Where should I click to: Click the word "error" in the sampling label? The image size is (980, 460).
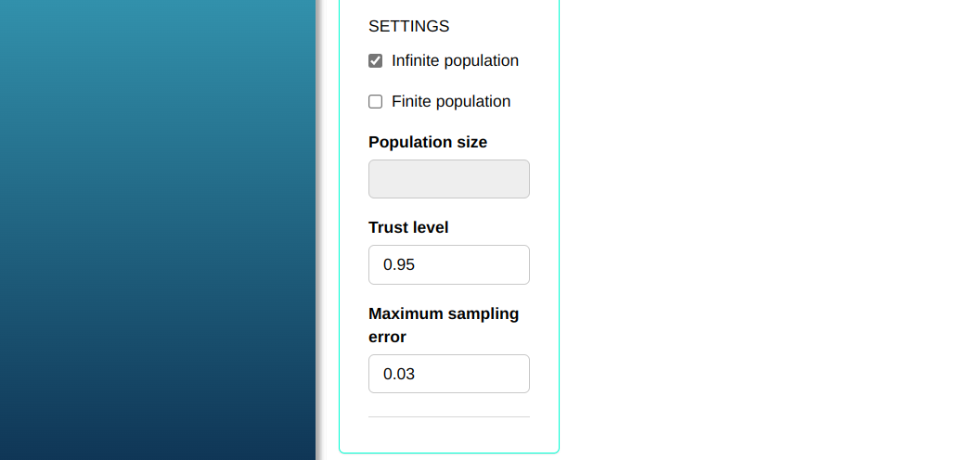[x=388, y=337]
